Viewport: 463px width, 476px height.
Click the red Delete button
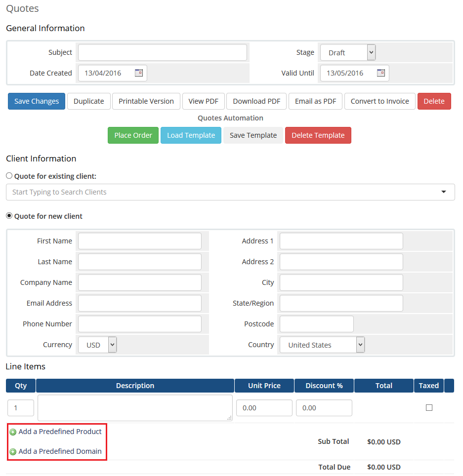tap(434, 101)
